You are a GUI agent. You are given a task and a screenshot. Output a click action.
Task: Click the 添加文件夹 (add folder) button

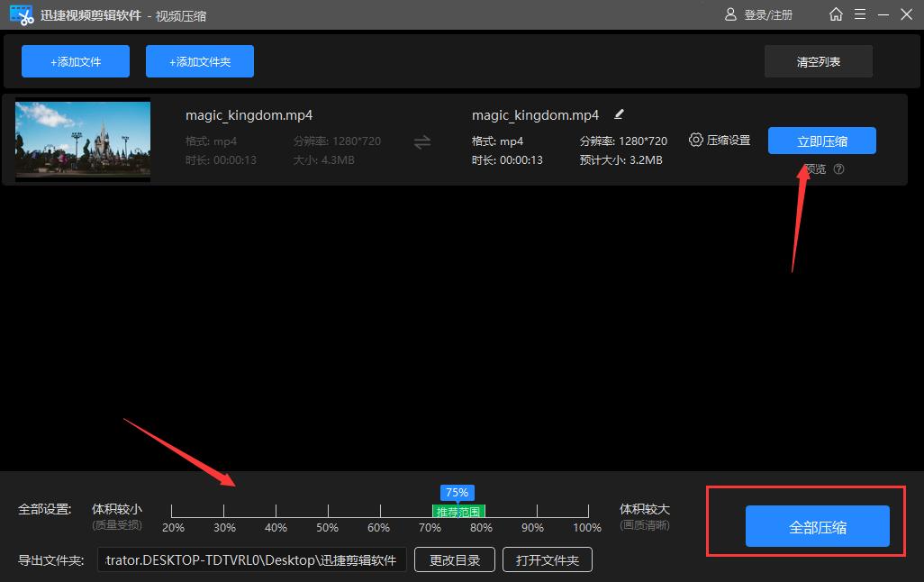click(x=200, y=61)
